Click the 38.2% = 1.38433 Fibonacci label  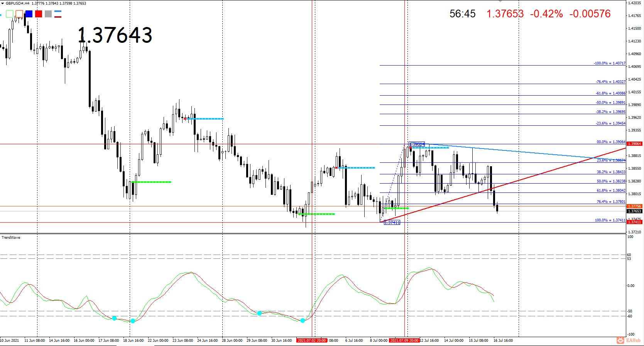click(x=611, y=172)
